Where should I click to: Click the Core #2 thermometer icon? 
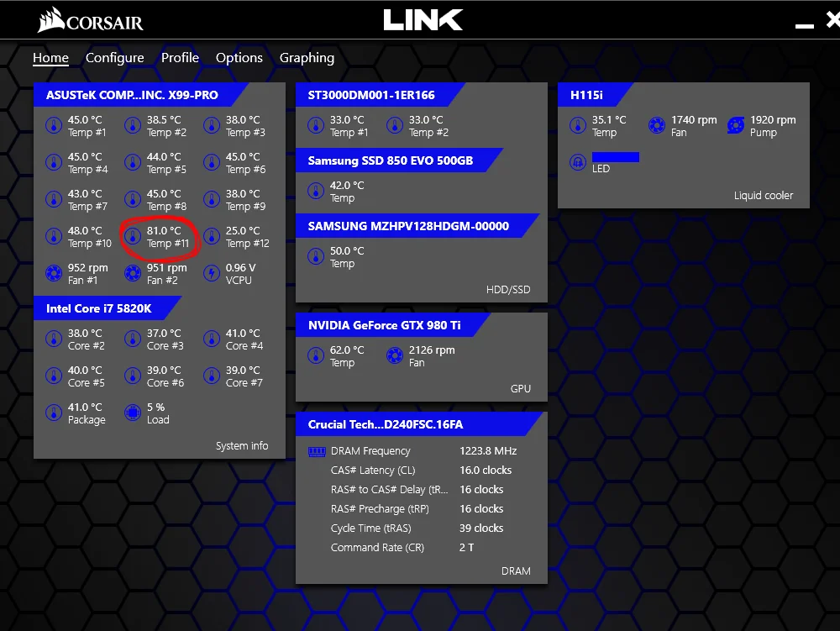54,339
